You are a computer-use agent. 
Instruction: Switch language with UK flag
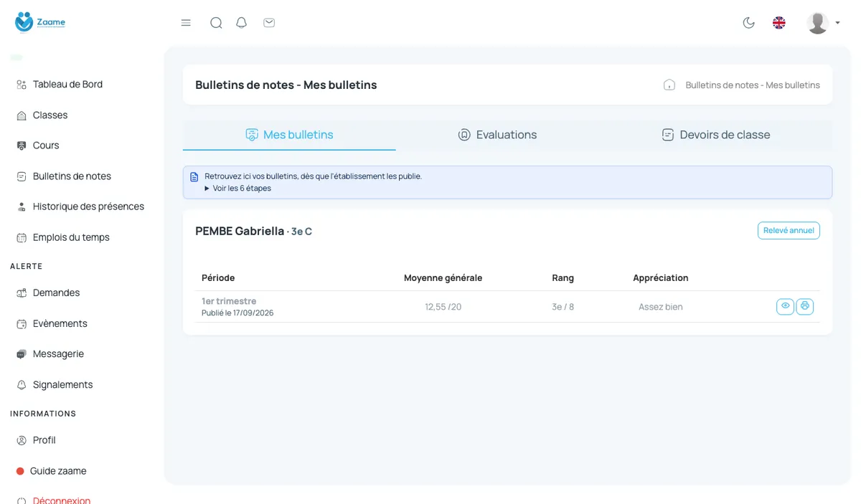coord(778,23)
